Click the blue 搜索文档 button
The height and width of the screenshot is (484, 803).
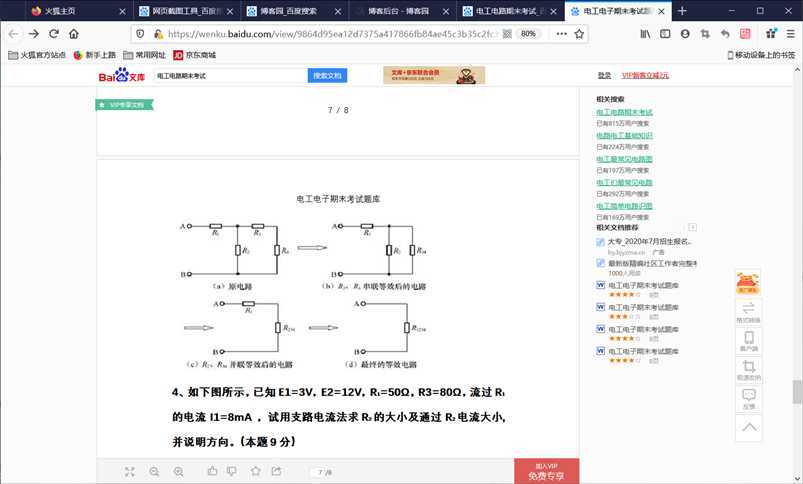click(327, 76)
